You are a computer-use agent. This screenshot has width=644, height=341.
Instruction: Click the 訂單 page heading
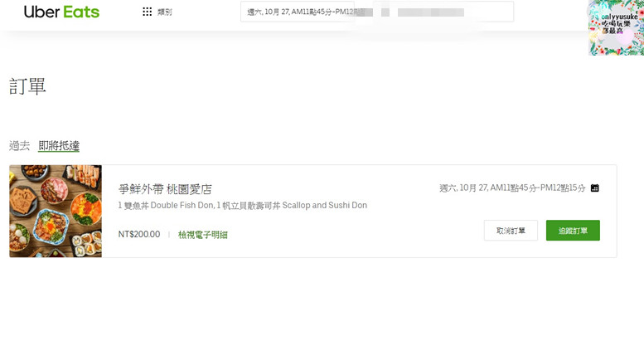tap(27, 86)
